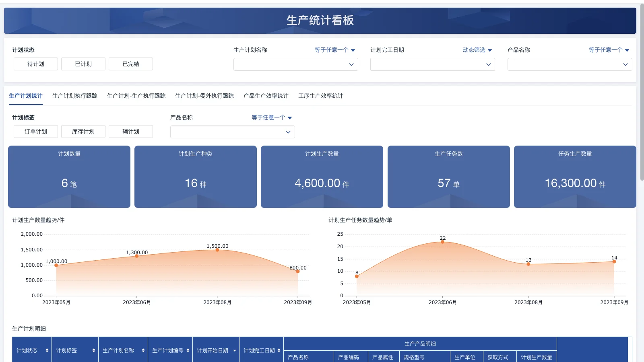Screen dimensions: 644x362
Task: Sort the table by 生产计划编号 column
Action: point(188,350)
